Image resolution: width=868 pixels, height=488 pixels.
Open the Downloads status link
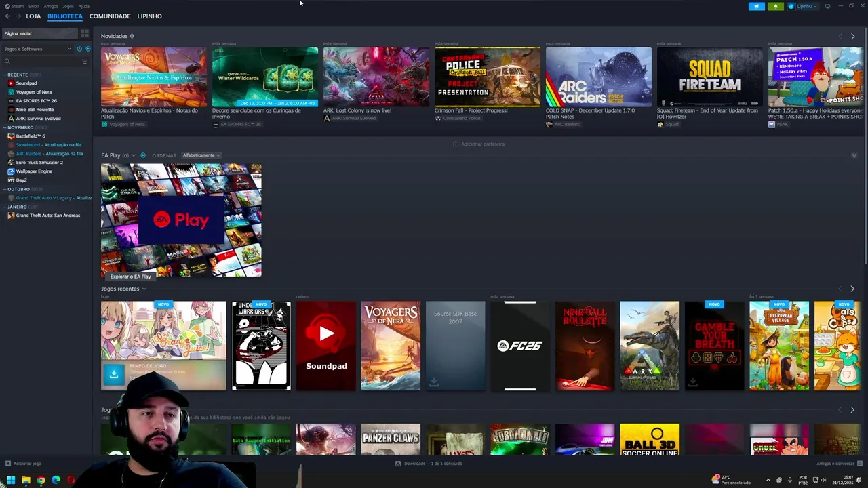point(429,464)
